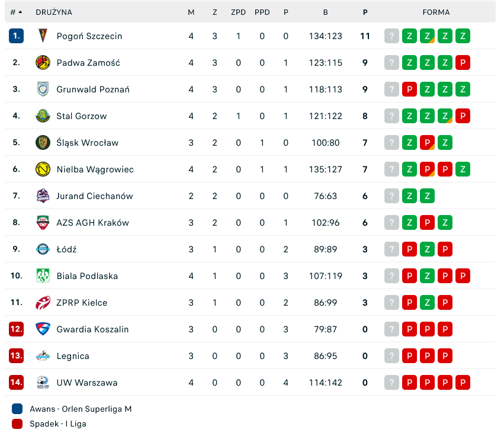Click the Grunwald Poznań team logo
The image size is (504, 436).
pos(43,89)
